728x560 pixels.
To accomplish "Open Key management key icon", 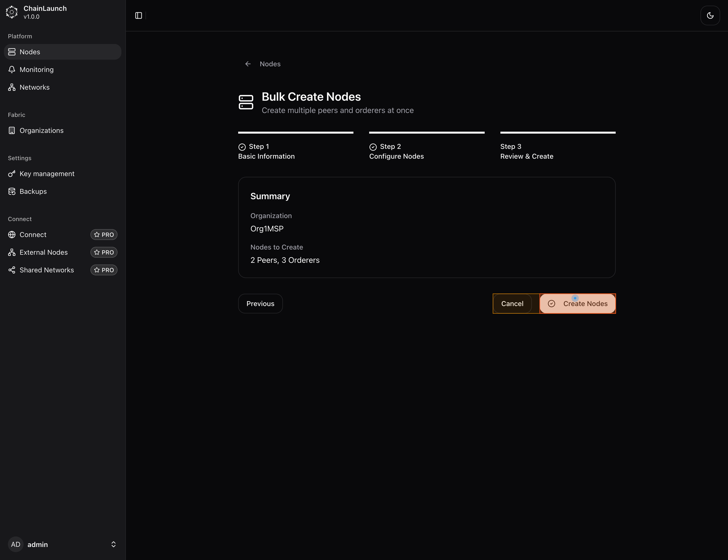I will pos(12,174).
